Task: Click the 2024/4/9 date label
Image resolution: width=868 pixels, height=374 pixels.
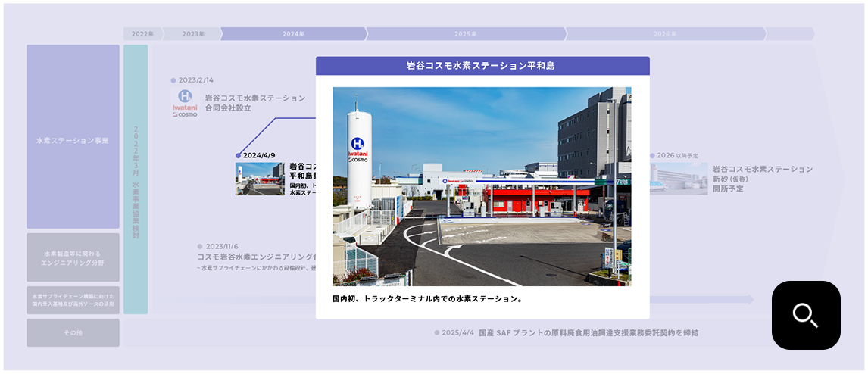Action: click(259, 155)
